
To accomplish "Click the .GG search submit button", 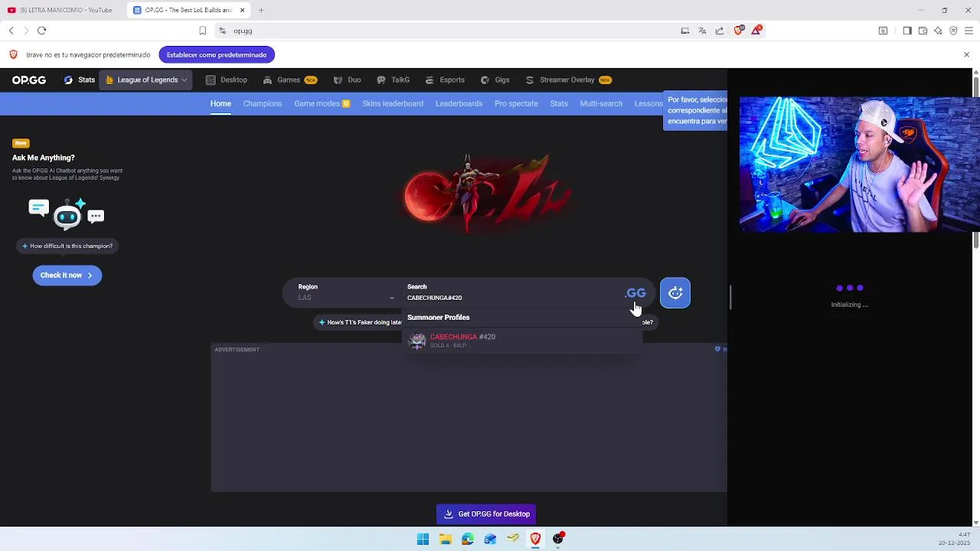I will (635, 293).
